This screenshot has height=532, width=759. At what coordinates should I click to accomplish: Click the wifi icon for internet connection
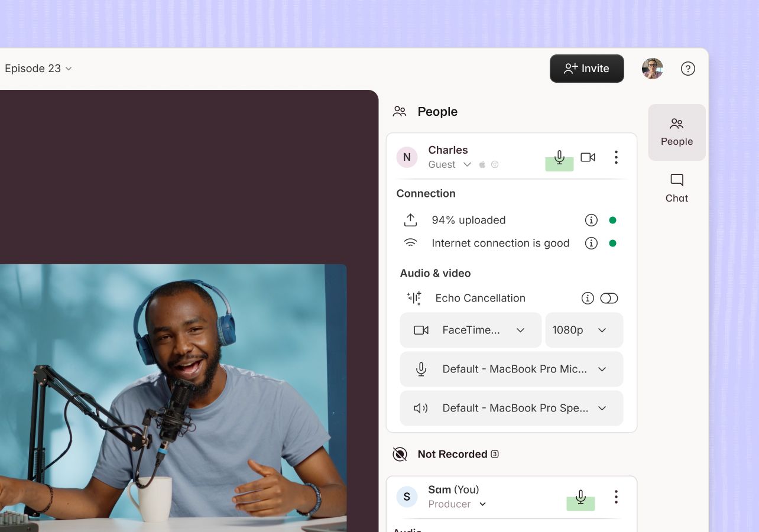(x=410, y=243)
